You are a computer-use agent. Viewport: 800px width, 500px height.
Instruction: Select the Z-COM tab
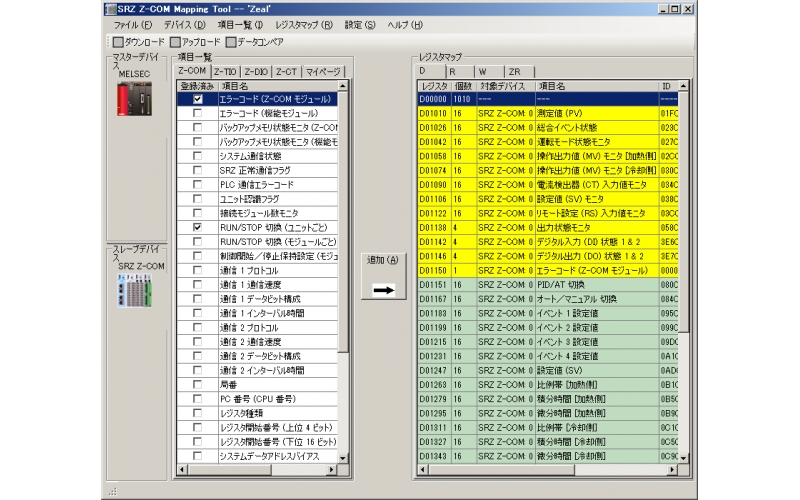click(x=192, y=71)
